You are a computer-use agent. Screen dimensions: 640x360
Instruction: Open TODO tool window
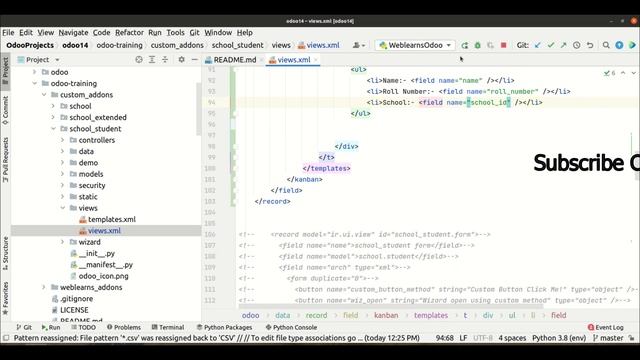tap(83, 327)
